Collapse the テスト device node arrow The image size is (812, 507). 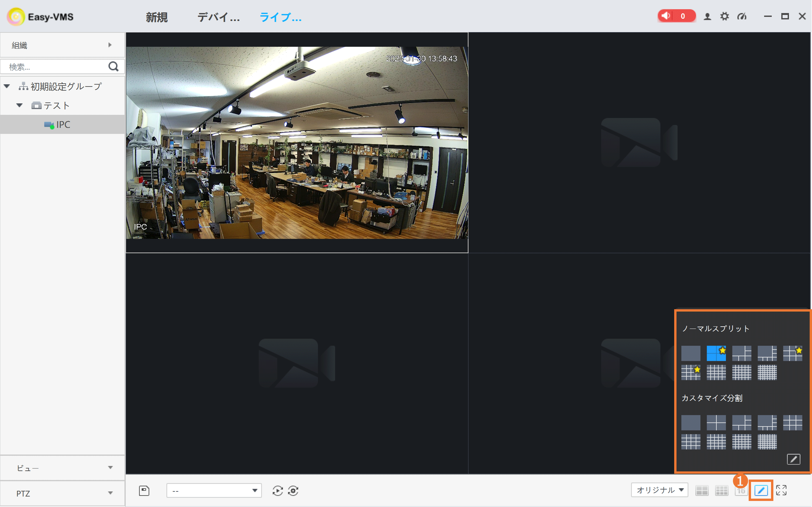[20, 105]
